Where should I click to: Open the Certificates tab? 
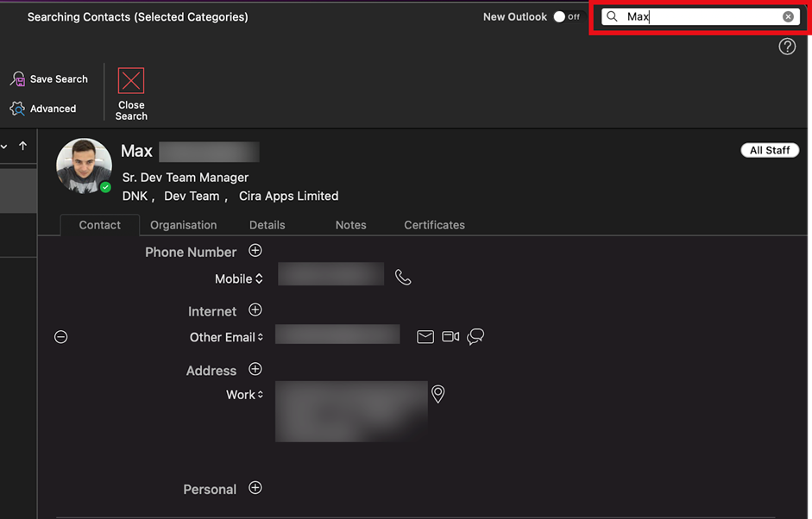[x=435, y=225]
